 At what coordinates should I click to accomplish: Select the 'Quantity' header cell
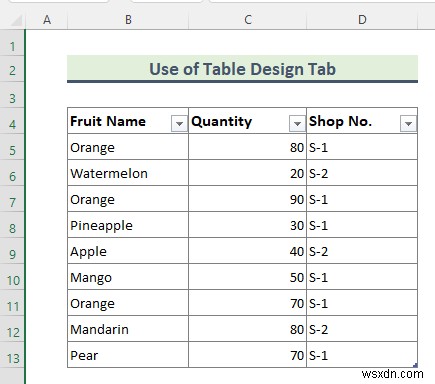pyautogui.click(x=247, y=121)
